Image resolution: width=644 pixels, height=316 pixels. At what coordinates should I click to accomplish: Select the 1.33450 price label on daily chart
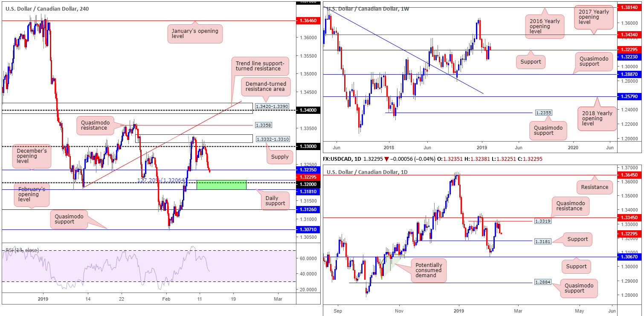click(x=630, y=217)
